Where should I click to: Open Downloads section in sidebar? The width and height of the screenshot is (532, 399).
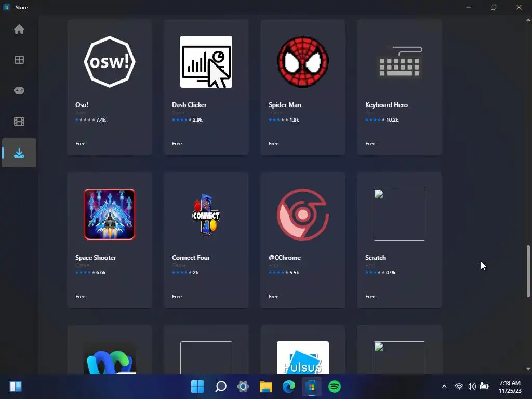pyautogui.click(x=19, y=153)
